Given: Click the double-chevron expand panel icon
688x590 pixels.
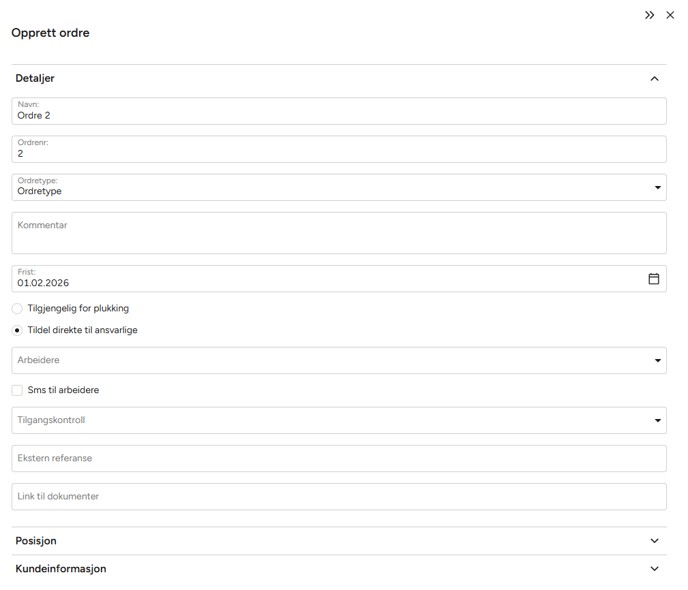Looking at the screenshot, I should [x=649, y=15].
